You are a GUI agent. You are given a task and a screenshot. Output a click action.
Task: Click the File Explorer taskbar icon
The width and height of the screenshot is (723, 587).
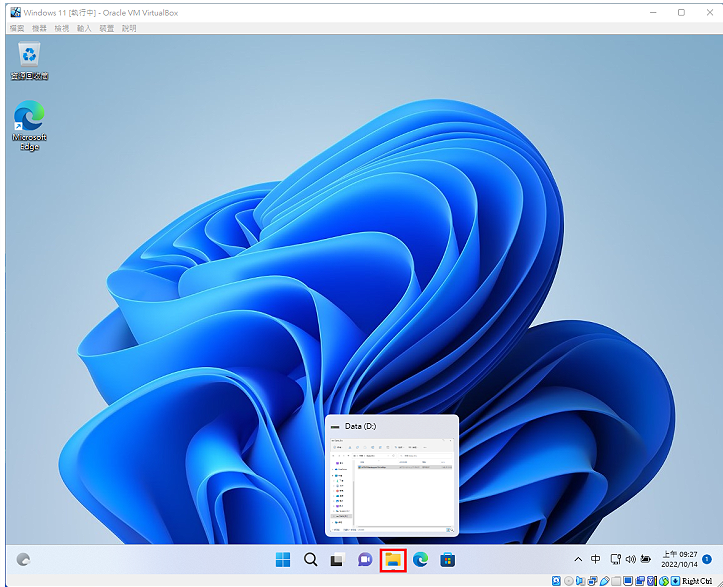pos(393,560)
